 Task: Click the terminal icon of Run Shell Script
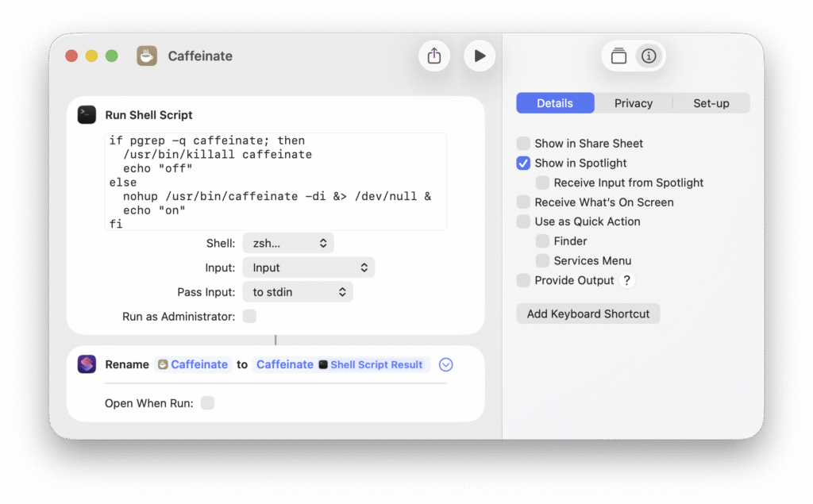point(87,115)
